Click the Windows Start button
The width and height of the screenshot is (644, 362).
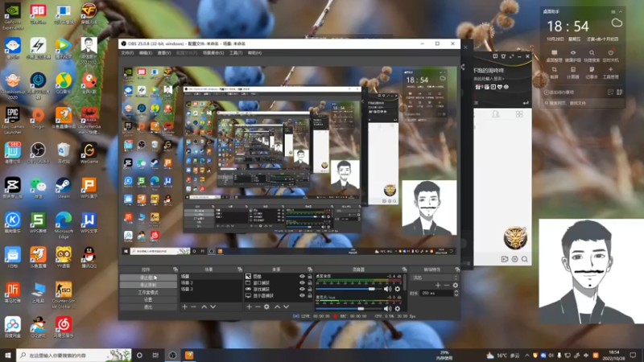click(8, 355)
